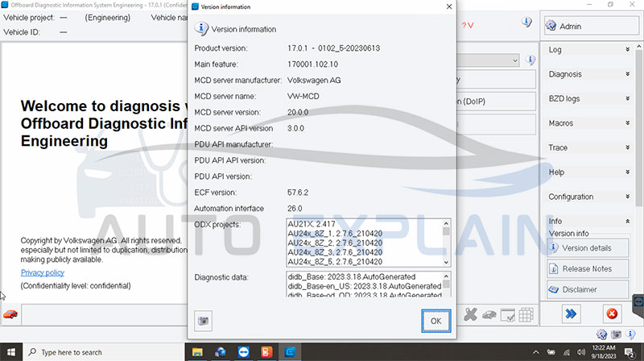This screenshot has width=644, height=361.
Task: Click the info bubble icon in status bar
Action: (x=630, y=334)
